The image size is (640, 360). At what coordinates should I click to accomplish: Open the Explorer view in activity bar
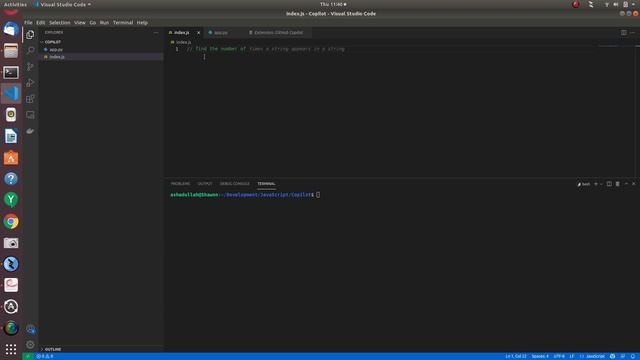tap(30, 35)
